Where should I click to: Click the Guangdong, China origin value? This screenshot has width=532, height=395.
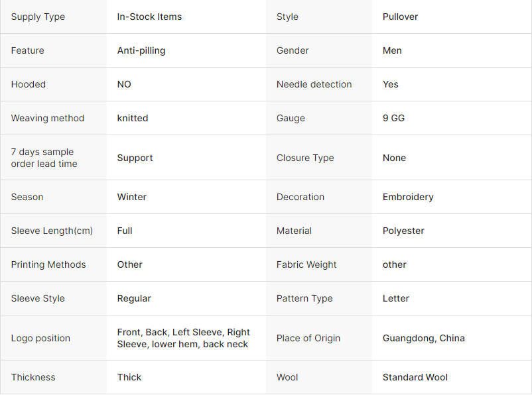click(x=423, y=338)
